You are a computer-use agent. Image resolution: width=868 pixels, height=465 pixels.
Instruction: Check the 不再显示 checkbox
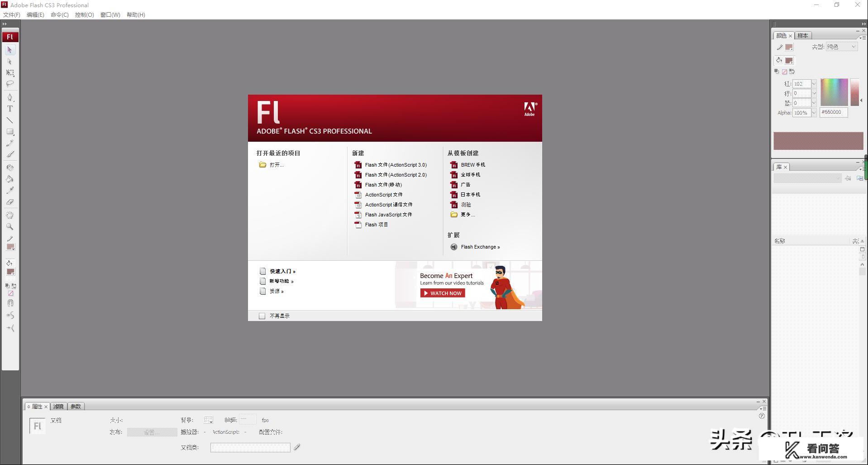click(262, 316)
